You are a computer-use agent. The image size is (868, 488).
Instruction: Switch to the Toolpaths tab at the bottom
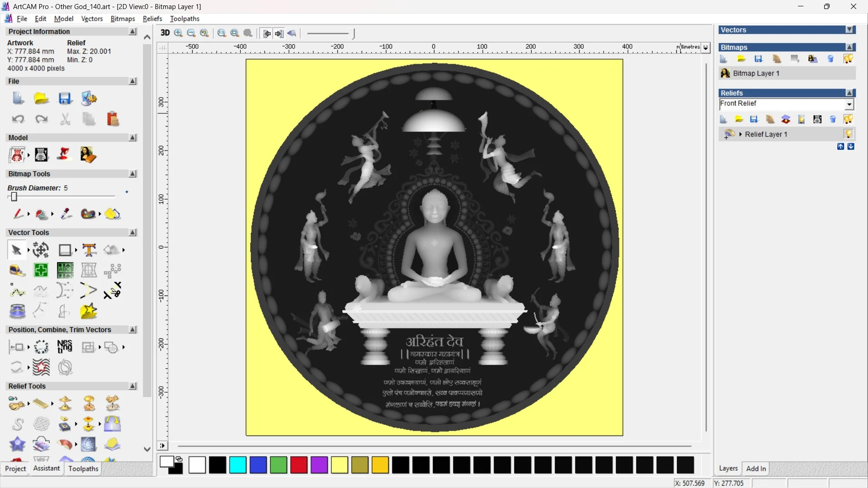(83, 469)
